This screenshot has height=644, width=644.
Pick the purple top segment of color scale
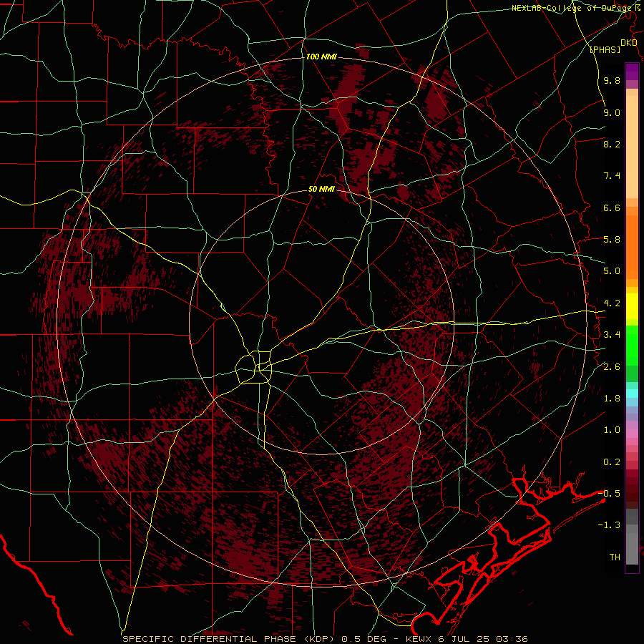click(x=632, y=72)
